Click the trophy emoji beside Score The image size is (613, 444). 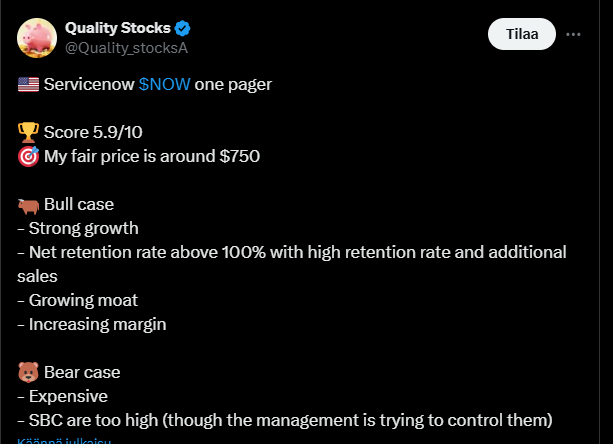(x=28, y=133)
